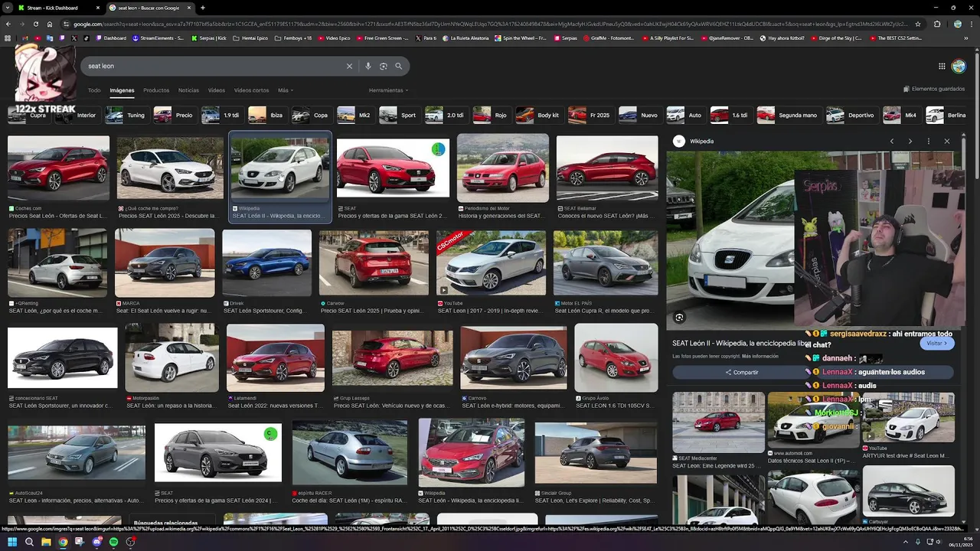Go to next image in preview panel

coord(910,141)
